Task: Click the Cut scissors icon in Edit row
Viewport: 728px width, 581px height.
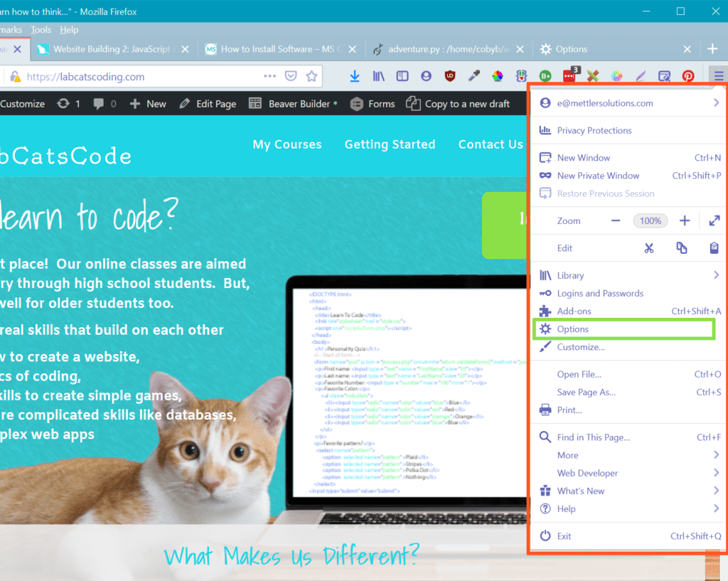Action: pyautogui.click(x=648, y=248)
